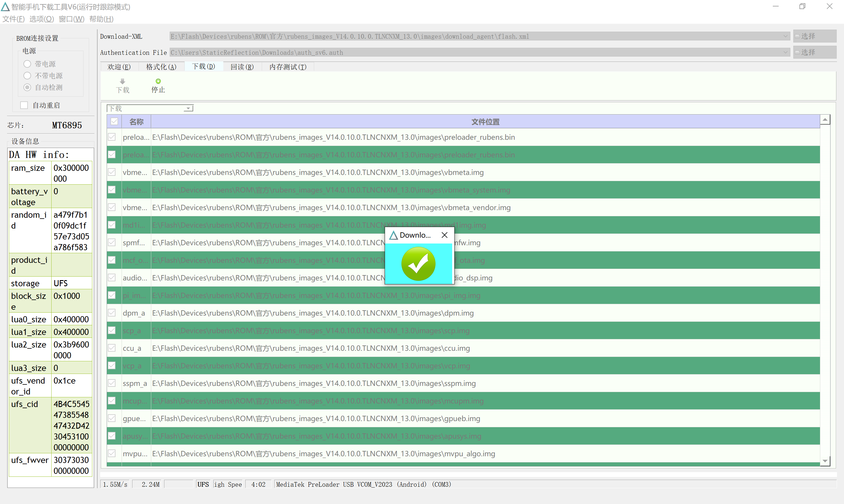The image size is (844, 504).
Task: Click Select (选择) button for Download-XML
Action: [x=814, y=36]
